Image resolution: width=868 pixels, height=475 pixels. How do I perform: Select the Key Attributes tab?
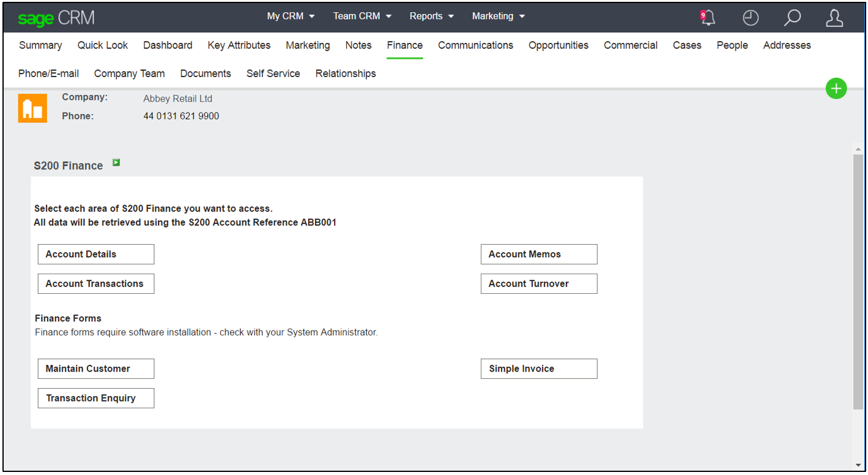tap(239, 45)
